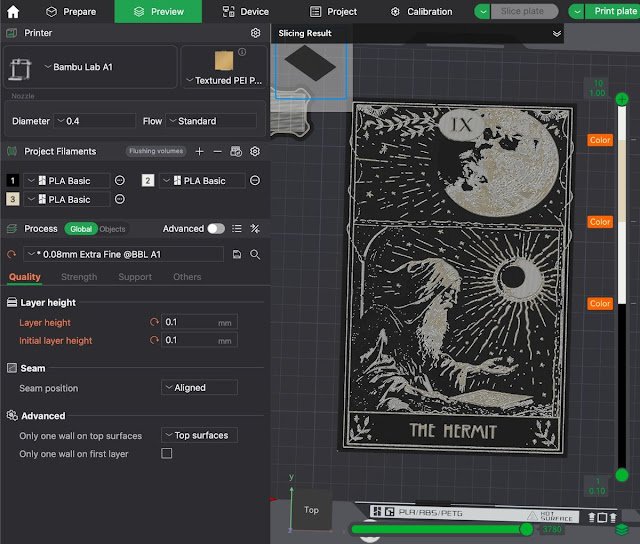This screenshot has width=640, height=544.
Task: Compare presets icon next to Advanced
Action: [x=255, y=229]
